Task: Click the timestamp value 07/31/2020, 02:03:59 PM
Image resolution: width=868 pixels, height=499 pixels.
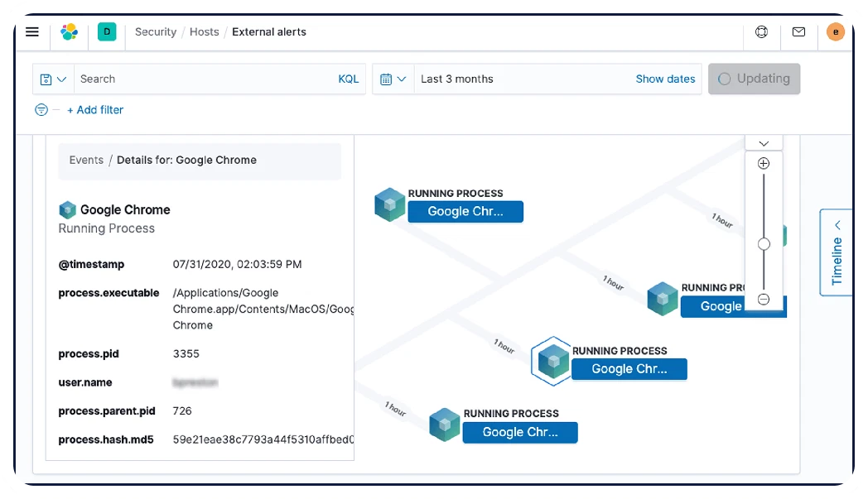Action: pos(238,265)
